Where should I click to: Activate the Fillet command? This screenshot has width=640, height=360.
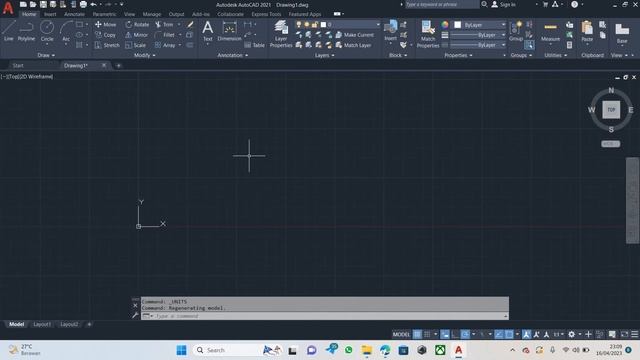click(164, 35)
